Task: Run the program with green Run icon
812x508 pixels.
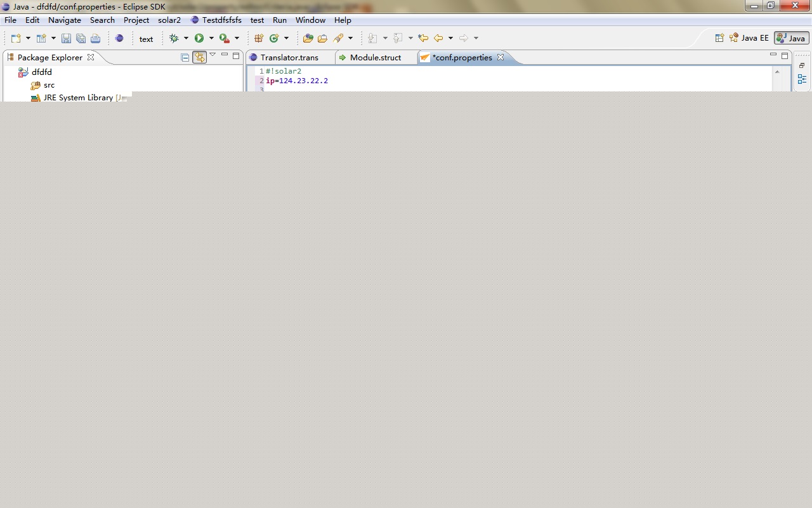Action: (199, 38)
